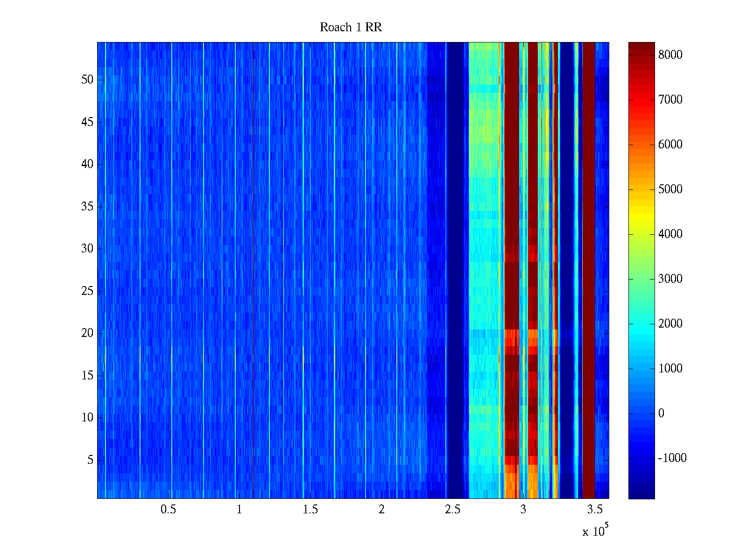Viewport: 747px width, 560px height.
Task: Click the dark red band near x=3.45
Action: (x=589, y=271)
